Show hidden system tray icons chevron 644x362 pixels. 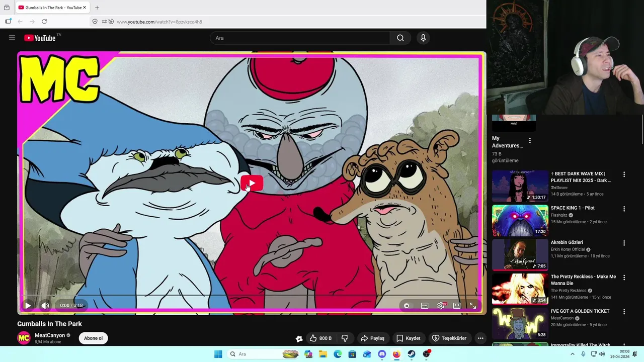[x=572, y=354]
